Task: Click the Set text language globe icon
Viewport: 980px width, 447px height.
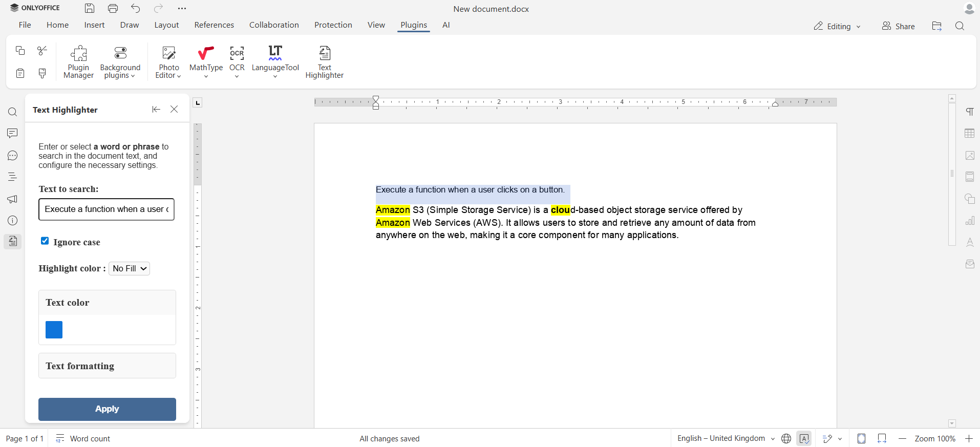Action: pyautogui.click(x=786, y=439)
